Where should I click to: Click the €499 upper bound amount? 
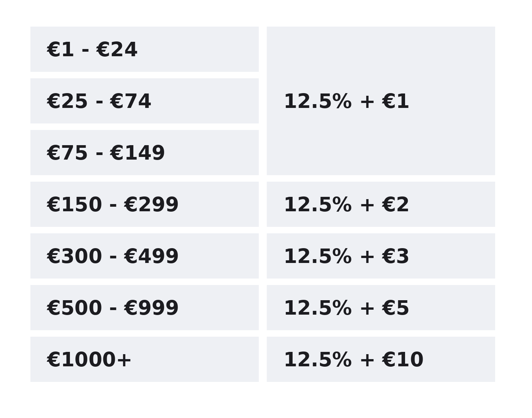pyautogui.click(x=151, y=256)
